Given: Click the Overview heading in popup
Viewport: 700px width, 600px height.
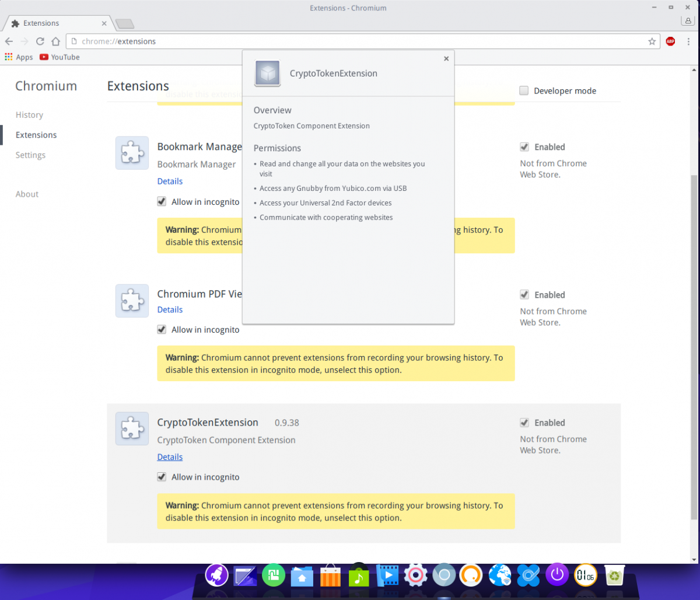Looking at the screenshot, I should point(272,110).
